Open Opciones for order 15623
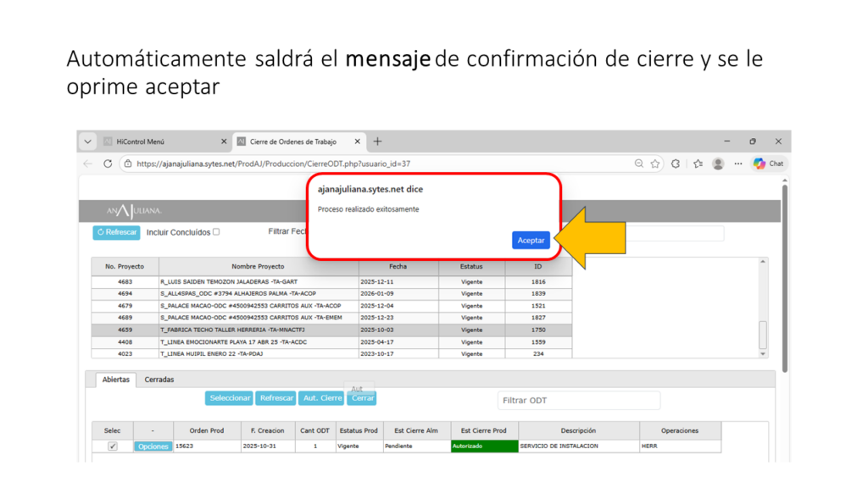 (x=153, y=446)
